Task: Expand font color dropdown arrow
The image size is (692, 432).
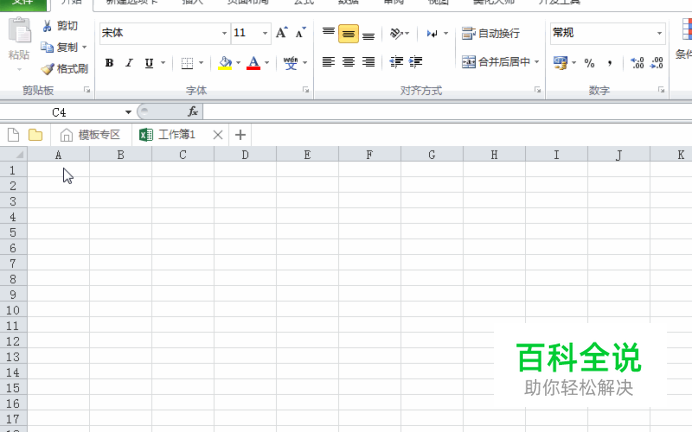Action: (x=267, y=63)
